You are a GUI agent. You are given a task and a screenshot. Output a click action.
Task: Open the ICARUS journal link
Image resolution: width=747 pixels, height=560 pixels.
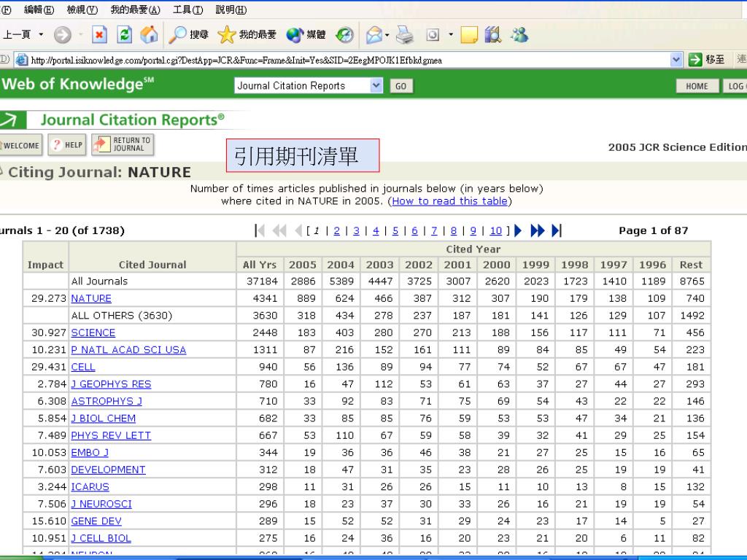(90, 487)
